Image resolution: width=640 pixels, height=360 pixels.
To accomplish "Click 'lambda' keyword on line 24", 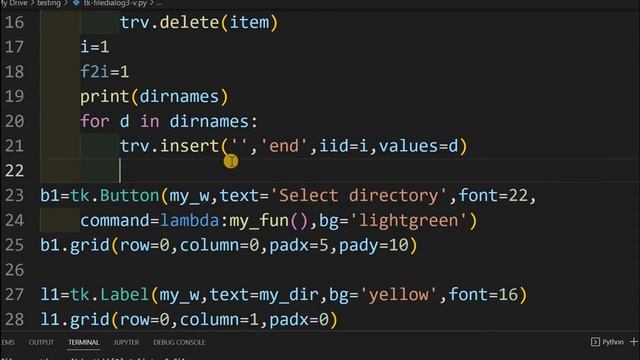I will (189, 220).
